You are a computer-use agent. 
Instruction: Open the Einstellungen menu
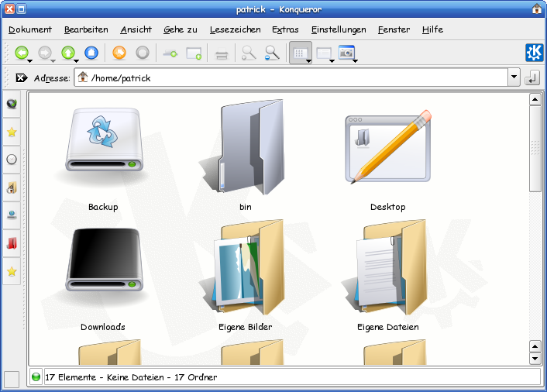(339, 29)
